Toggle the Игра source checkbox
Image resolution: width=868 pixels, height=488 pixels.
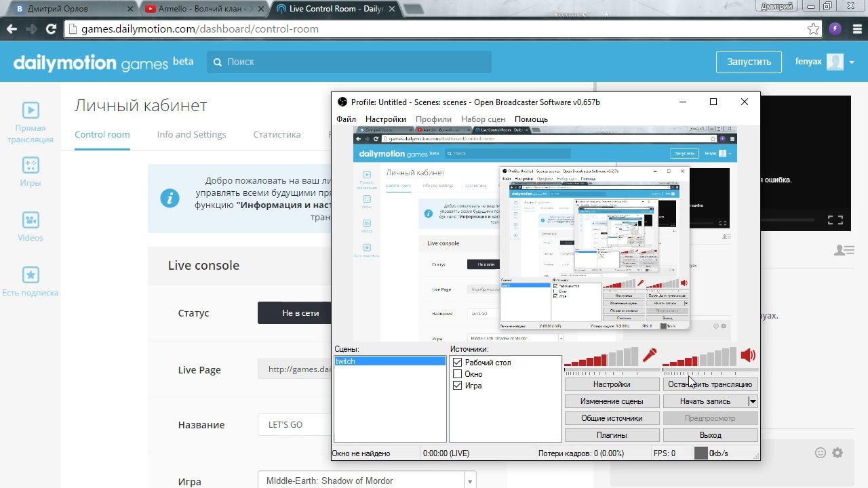[457, 386]
